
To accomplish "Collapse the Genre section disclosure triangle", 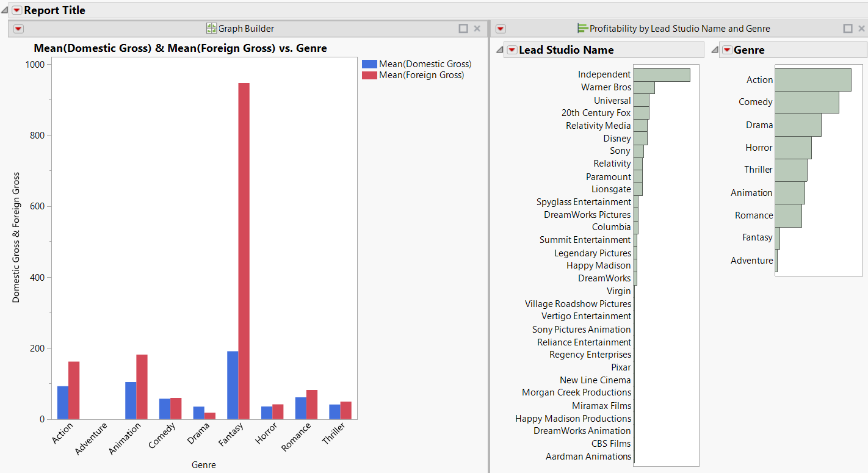I will (715, 49).
